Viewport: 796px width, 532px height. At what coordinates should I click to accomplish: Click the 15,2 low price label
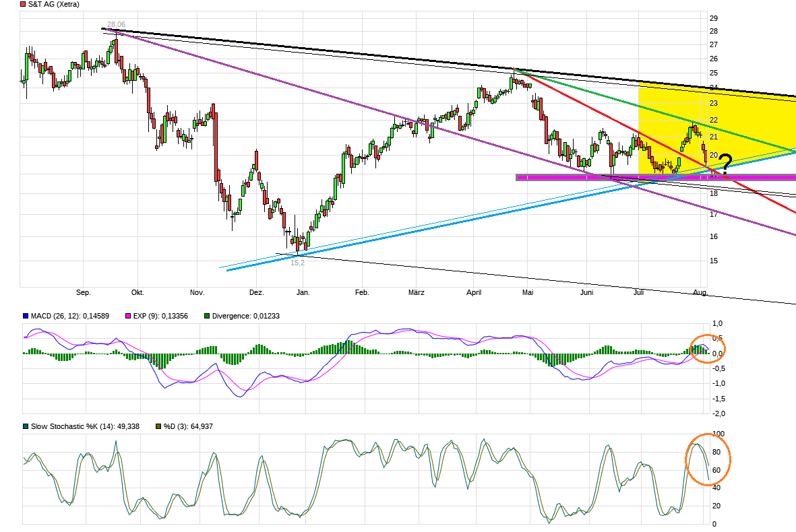pos(297,264)
